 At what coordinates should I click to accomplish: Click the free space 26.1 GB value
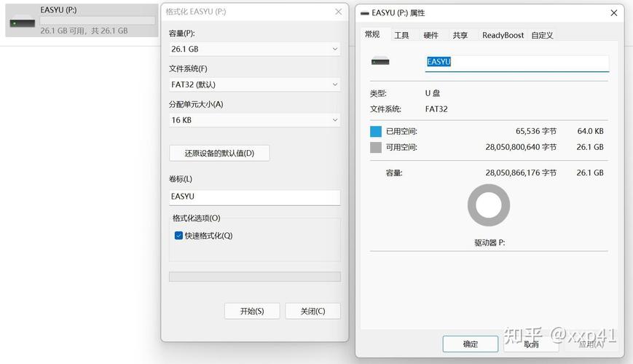click(x=590, y=147)
